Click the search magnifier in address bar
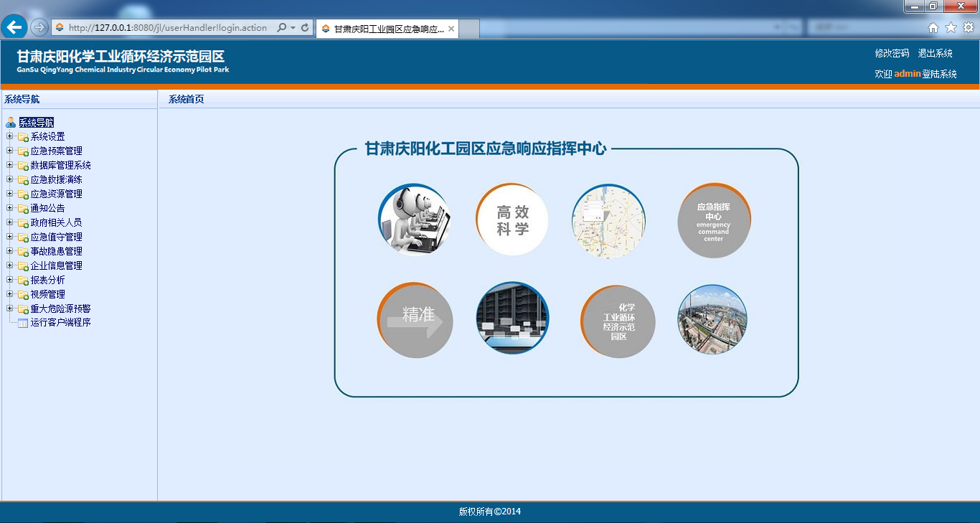The width and height of the screenshot is (980, 523). pos(281,27)
